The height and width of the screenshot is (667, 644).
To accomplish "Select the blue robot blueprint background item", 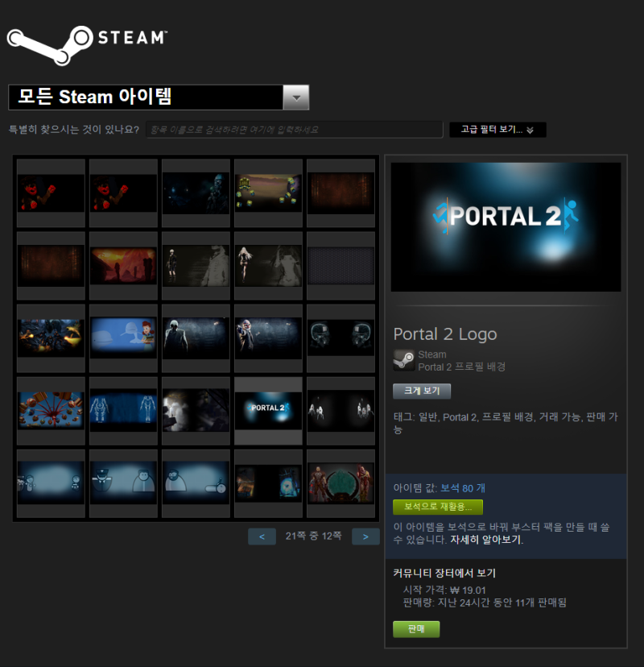I will [123, 411].
